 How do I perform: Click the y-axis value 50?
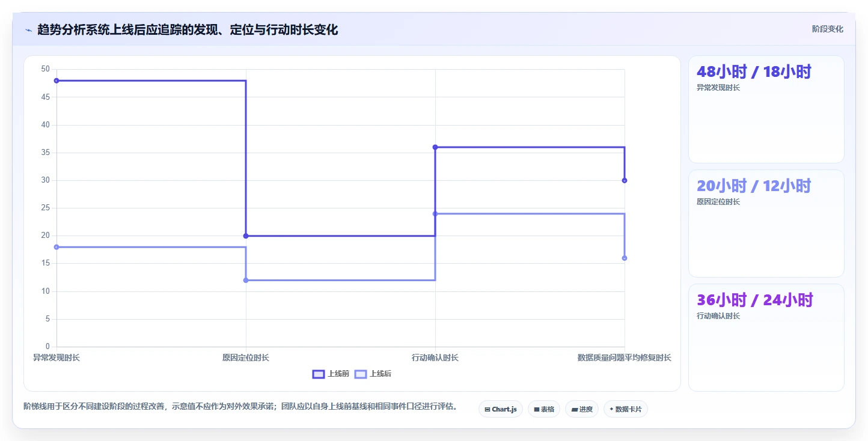pyautogui.click(x=46, y=69)
